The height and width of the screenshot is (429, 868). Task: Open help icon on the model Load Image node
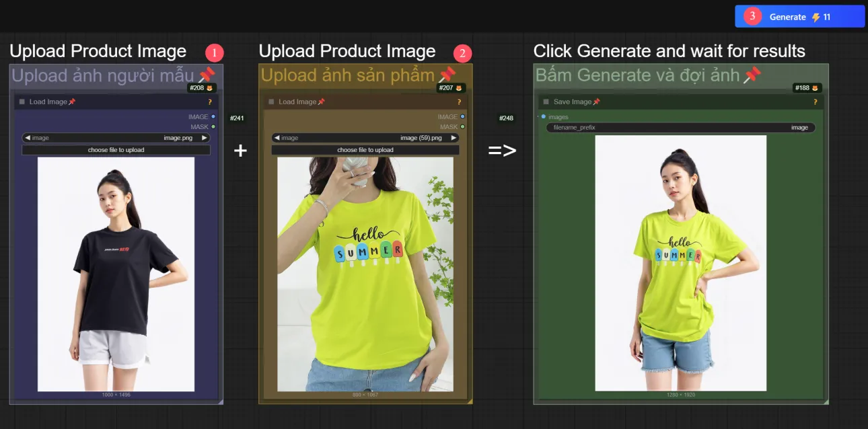pyautogui.click(x=210, y=102)
